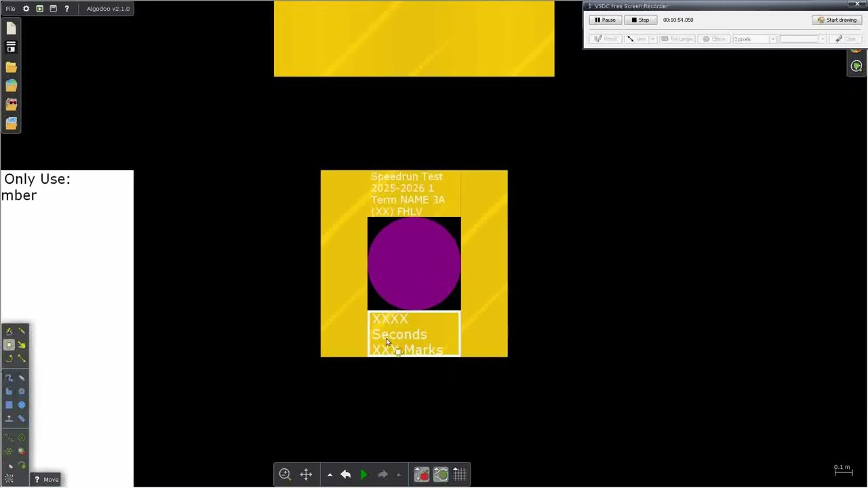This screenshot has width=868, height=488.
Task: Select the Knife tool
Action: (22, 331)
